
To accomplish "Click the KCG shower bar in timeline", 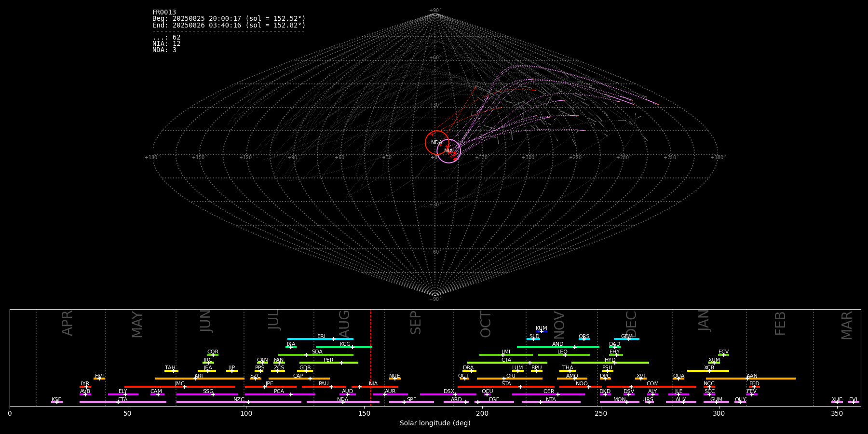I will pyautogui.click(x=344, y=347).
